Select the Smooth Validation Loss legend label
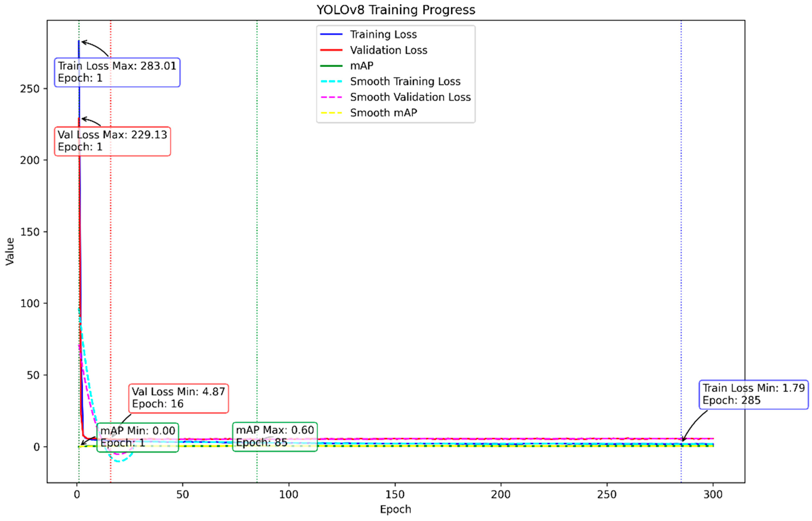Viewport: 812px width, 521px height. point(410,97)
